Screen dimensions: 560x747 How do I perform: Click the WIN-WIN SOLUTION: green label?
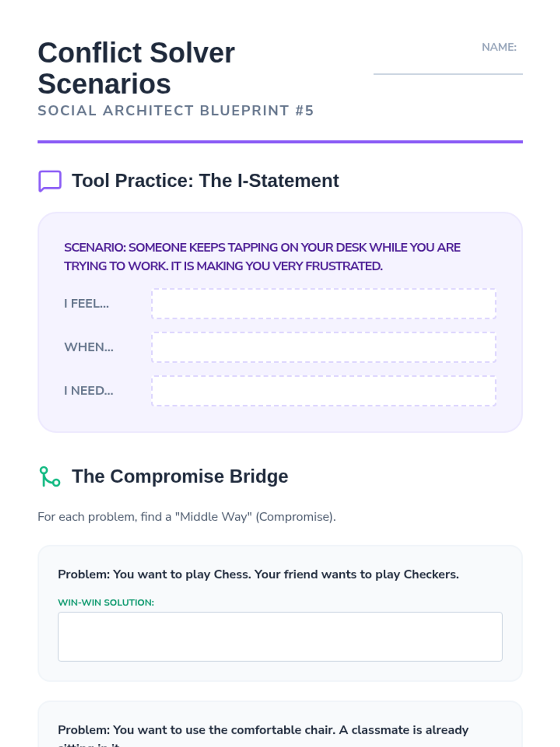point(106,603)
